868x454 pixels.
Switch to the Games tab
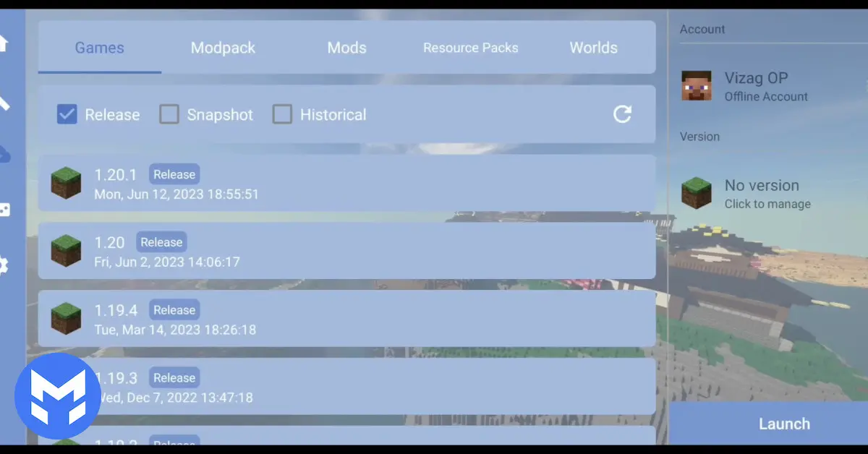(100, 48)
